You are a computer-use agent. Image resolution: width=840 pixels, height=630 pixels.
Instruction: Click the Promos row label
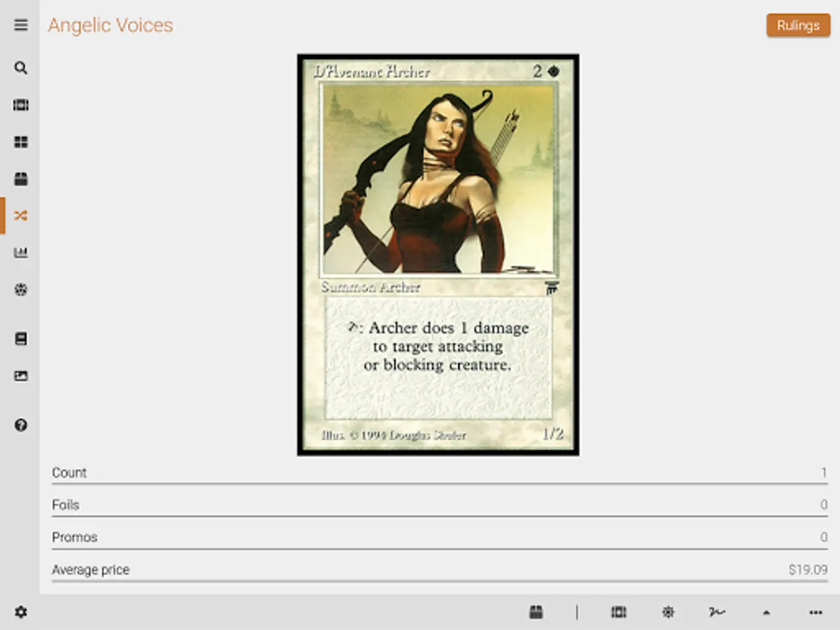[x=74, y=537]
